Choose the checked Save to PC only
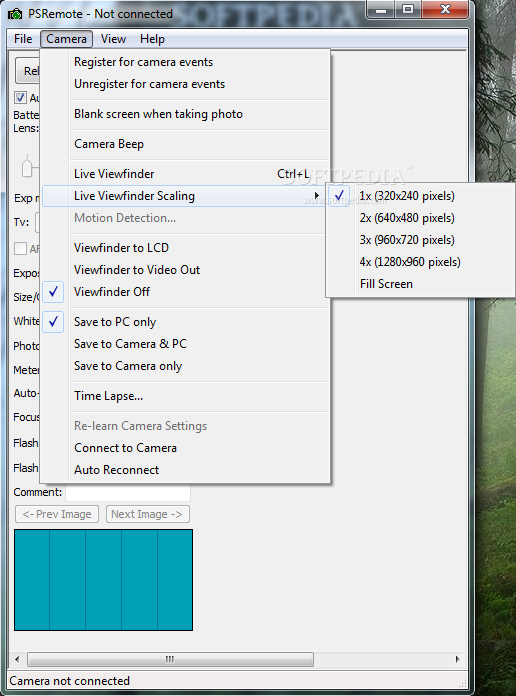 point(186,322)
